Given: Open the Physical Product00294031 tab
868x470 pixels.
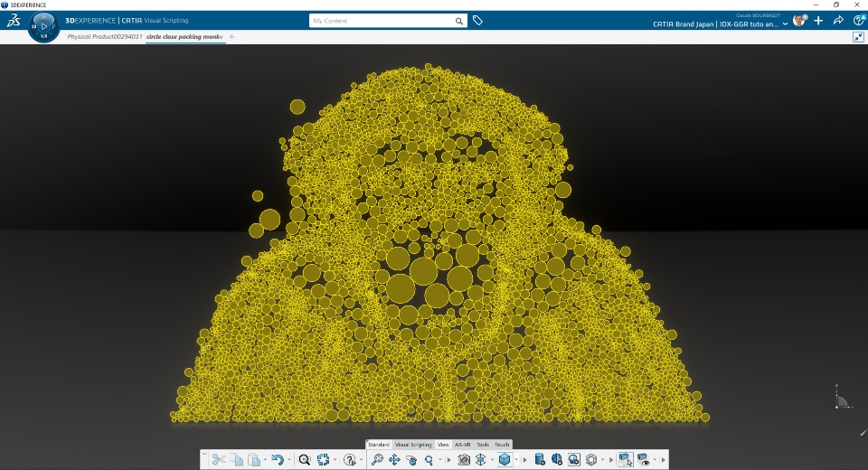Looking at the screenshot, I should tap(105, 36).
